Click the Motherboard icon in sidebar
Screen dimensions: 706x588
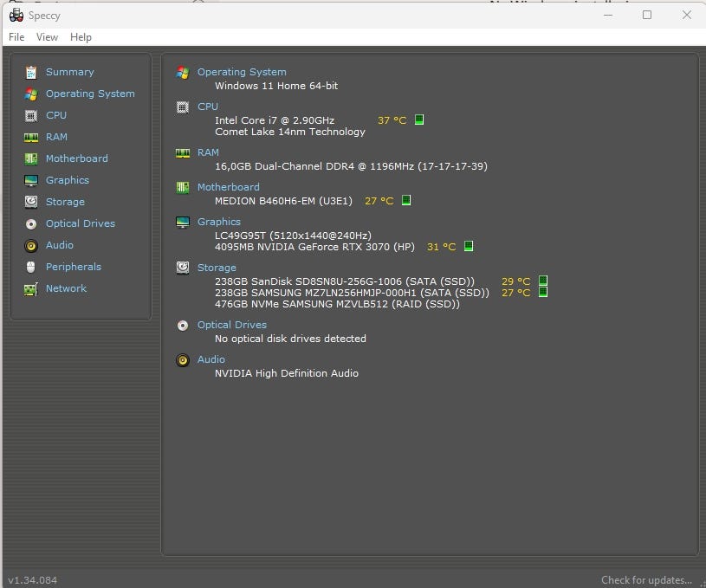point(31,158)
